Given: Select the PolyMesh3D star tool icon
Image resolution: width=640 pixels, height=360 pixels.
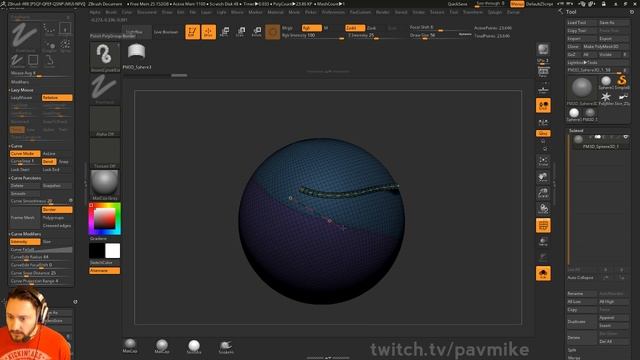Looking at the screenshot, I should (606, 98).
